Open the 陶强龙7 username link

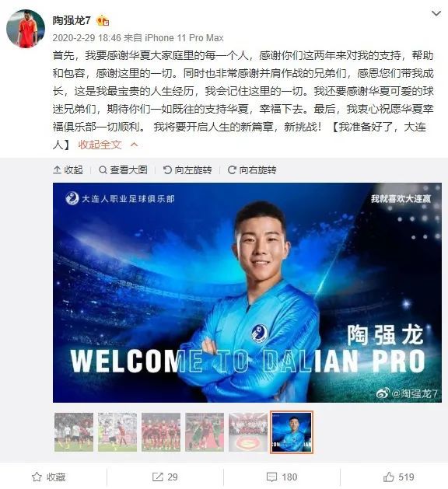pos(72,20)
